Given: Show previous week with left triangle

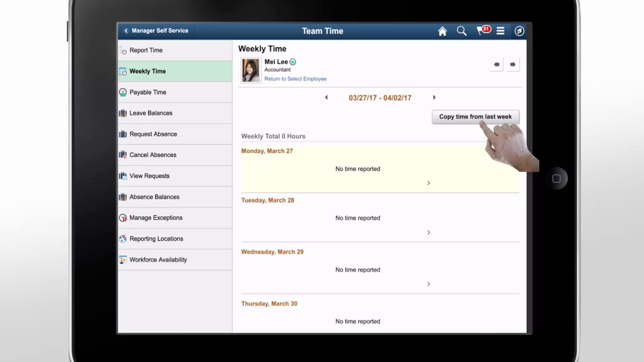Looking at the screenshot, I should pos(326,98).
